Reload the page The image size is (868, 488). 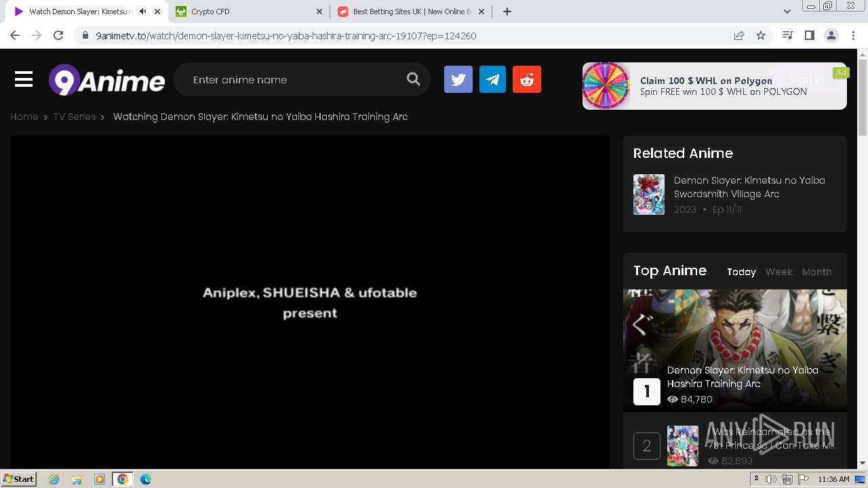click(x=58, y=35)
